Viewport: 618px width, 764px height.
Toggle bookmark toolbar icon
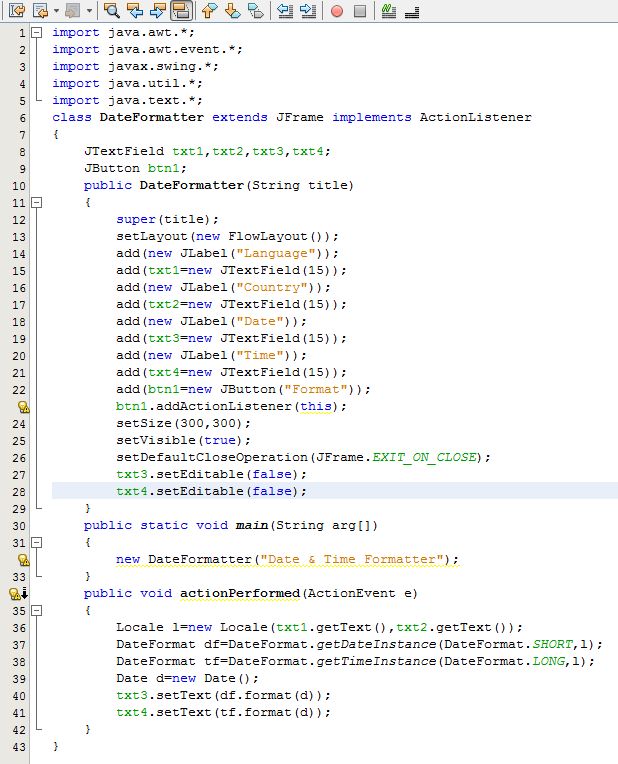pos(256,10)
